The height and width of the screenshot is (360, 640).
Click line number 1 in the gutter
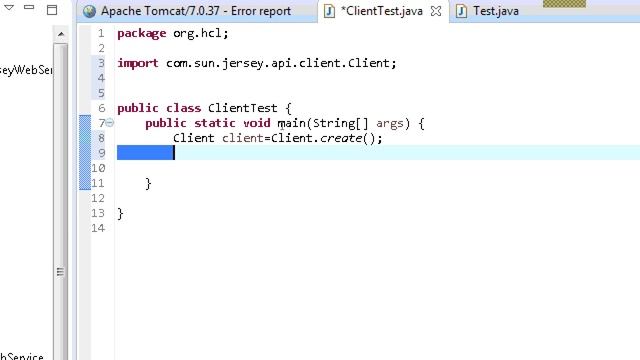101,33
